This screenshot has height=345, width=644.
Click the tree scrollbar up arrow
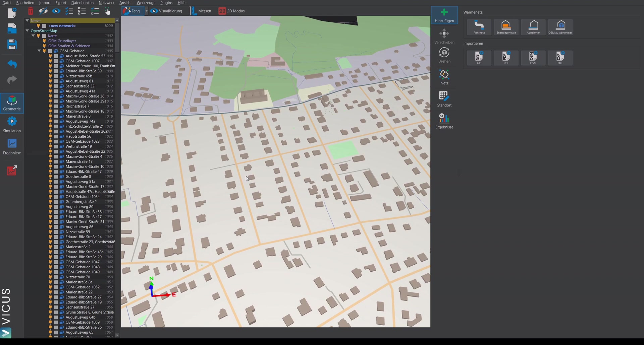tap(117, 20)
